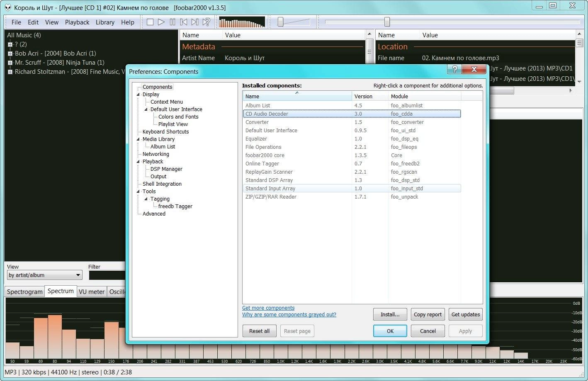The image size is (588, 381).
Task: Switch to the VU meter tab
Action: click(92, 292)
